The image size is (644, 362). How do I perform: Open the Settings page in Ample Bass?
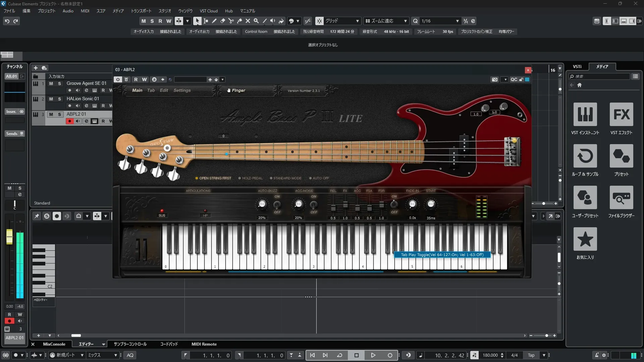182,90
